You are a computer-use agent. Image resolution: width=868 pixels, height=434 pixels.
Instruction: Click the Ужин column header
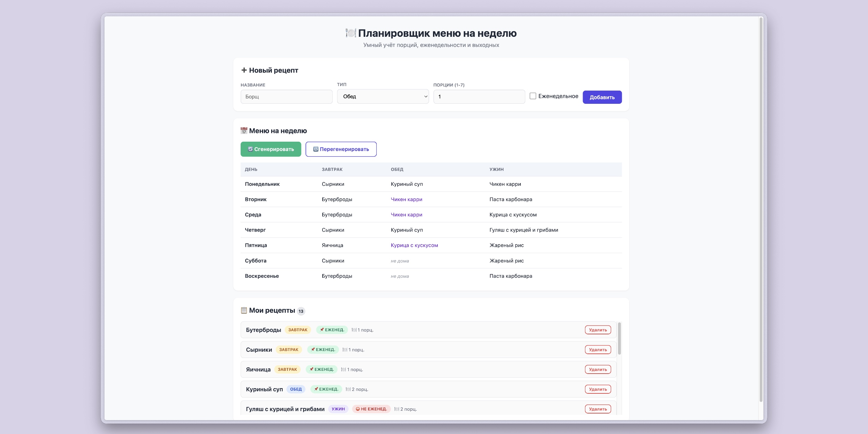point(496,169)
